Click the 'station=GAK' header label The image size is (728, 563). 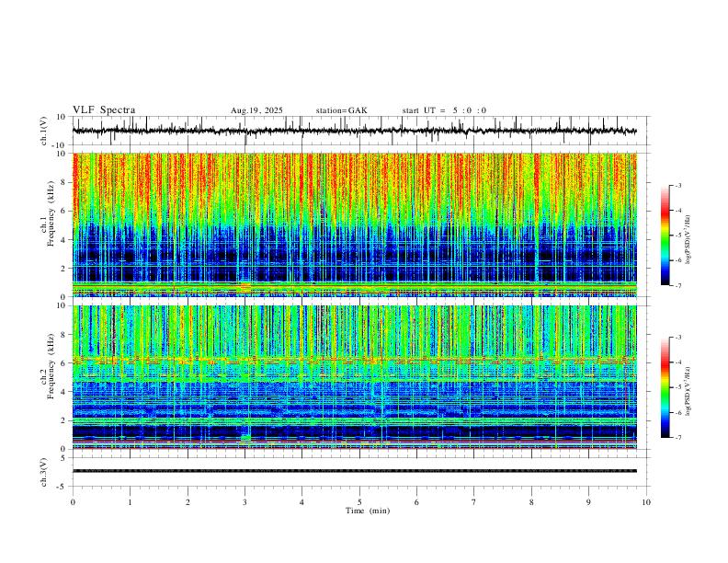[x=341, y=110]
